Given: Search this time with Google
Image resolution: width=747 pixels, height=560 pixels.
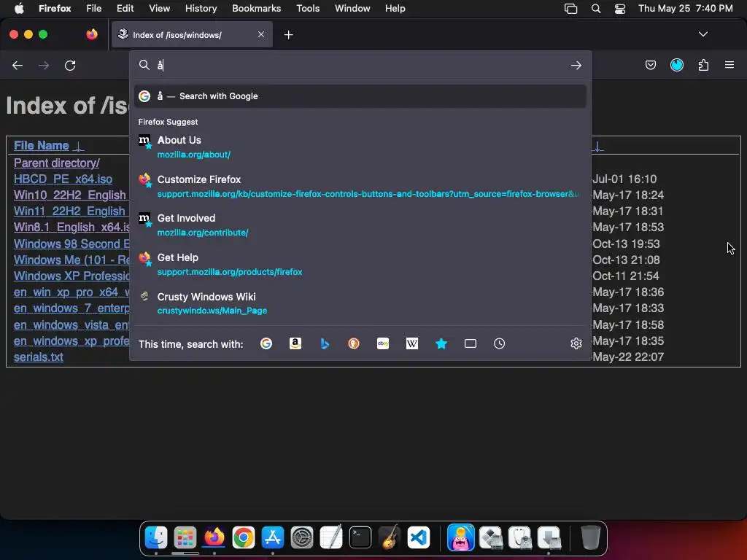Looking at the screenshot, I should coord(266,343).
